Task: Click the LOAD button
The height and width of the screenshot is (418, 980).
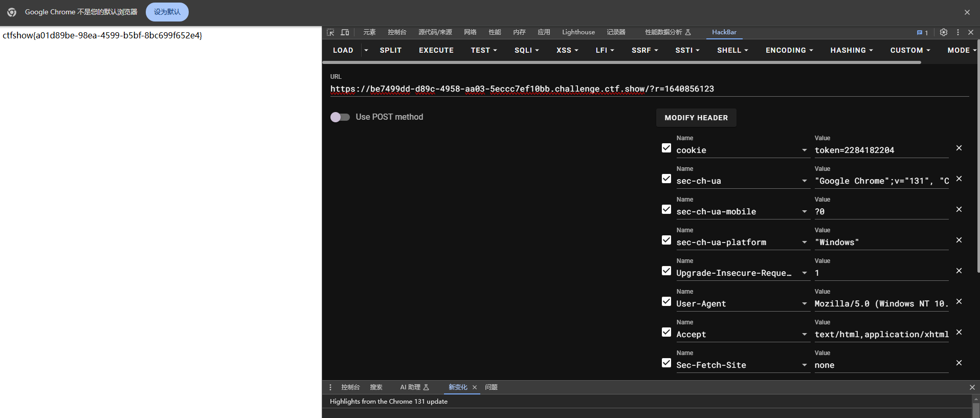Action: tap(343, 50)
